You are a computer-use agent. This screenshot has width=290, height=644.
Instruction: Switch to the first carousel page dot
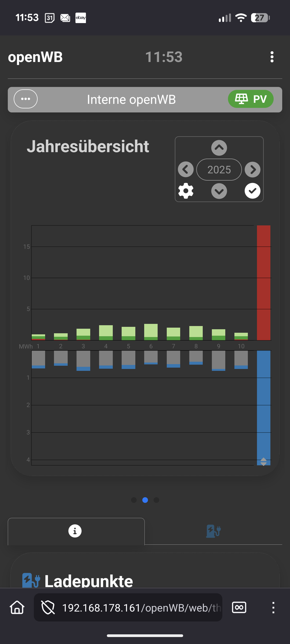click(x=134, y=500)
